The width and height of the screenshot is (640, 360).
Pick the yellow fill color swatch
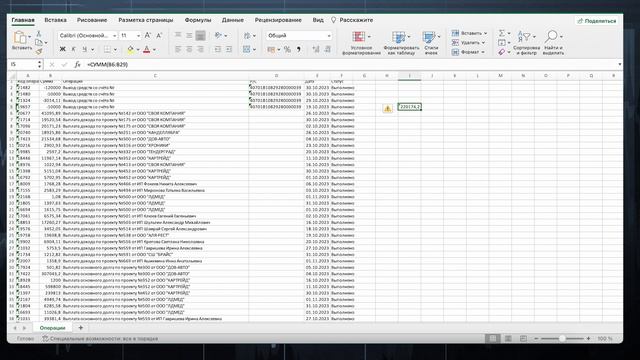tap(130, 50)
